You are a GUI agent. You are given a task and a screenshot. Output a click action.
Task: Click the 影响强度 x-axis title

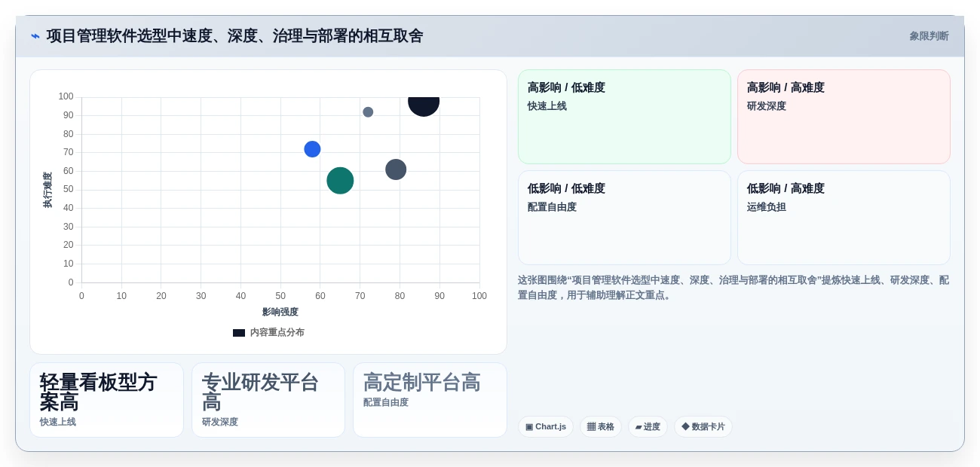[x=280, y=312]
